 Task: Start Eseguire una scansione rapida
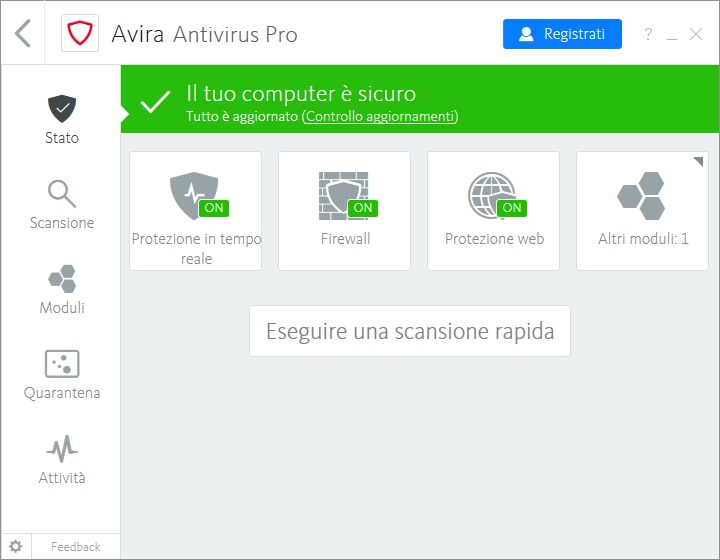click(x=409, y=331)
